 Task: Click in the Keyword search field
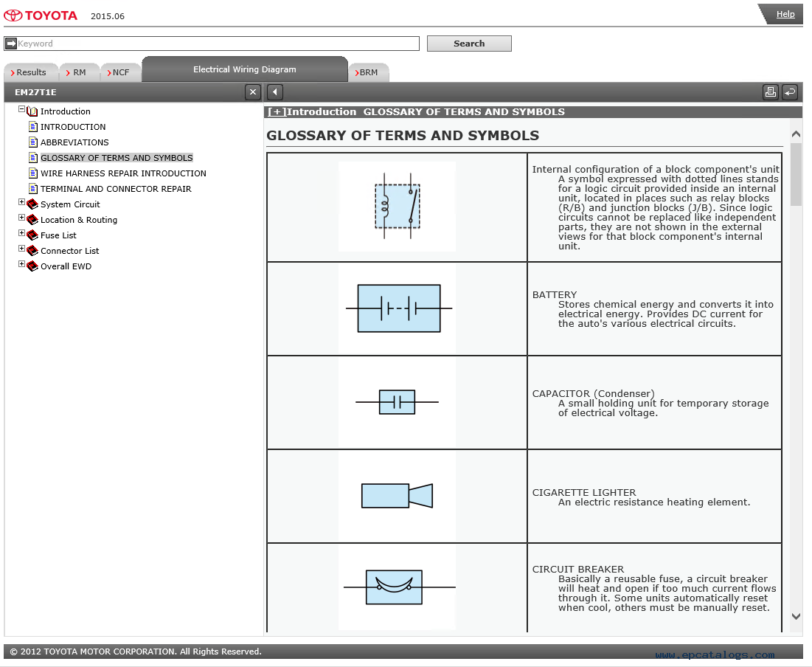coord(218,44)
